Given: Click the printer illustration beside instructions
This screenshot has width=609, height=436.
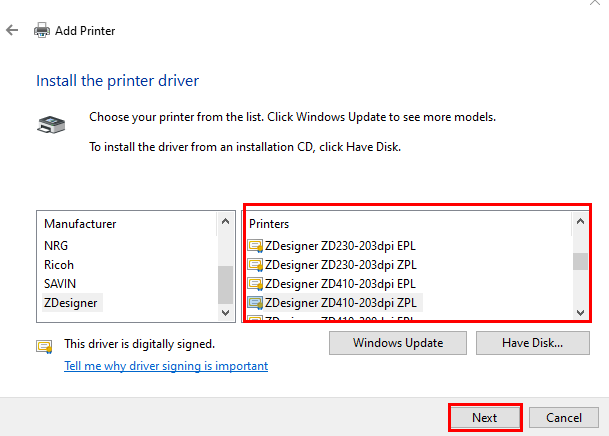Looking at the screenshot, I should click(x=51, y=125).
